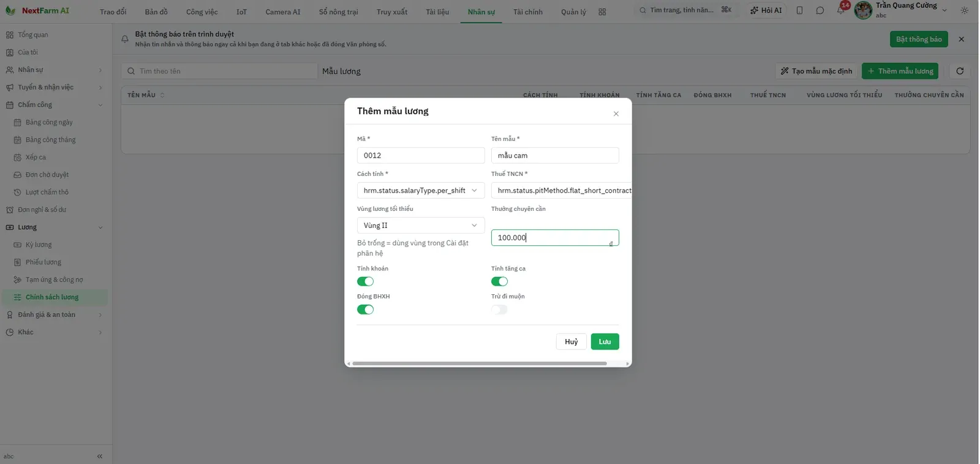The image size is (980, 464).
Task: Click the dialog horizontal scrollbar
Action: pos(480,363)
